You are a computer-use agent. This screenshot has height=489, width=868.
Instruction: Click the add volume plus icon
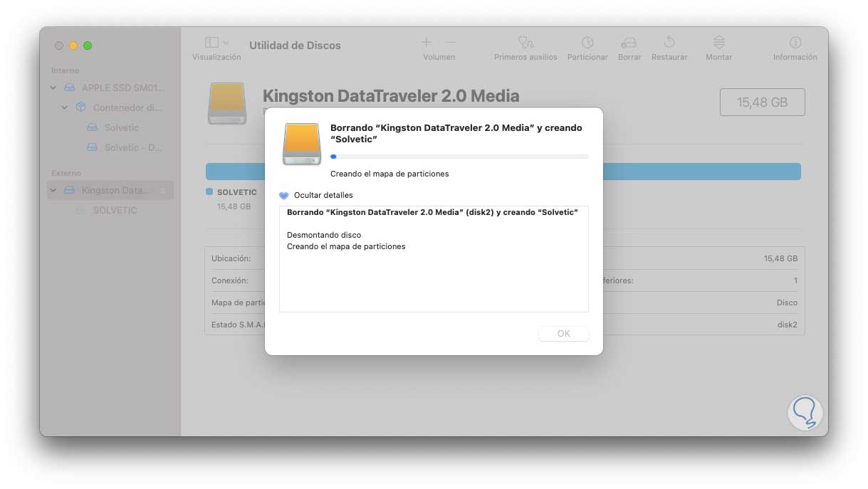coord(427,43)
